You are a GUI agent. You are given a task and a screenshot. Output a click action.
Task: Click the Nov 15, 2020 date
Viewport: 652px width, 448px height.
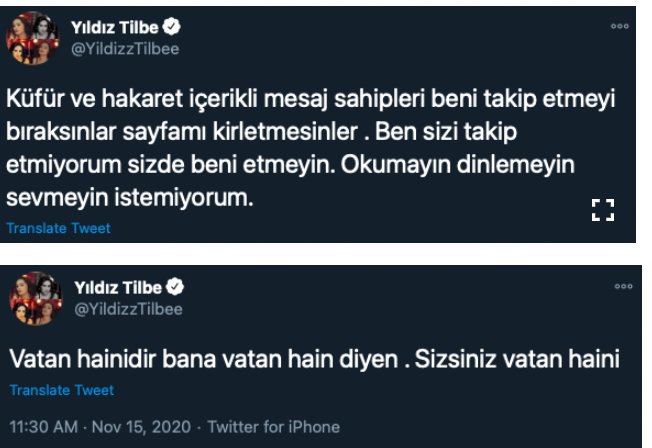134,426
